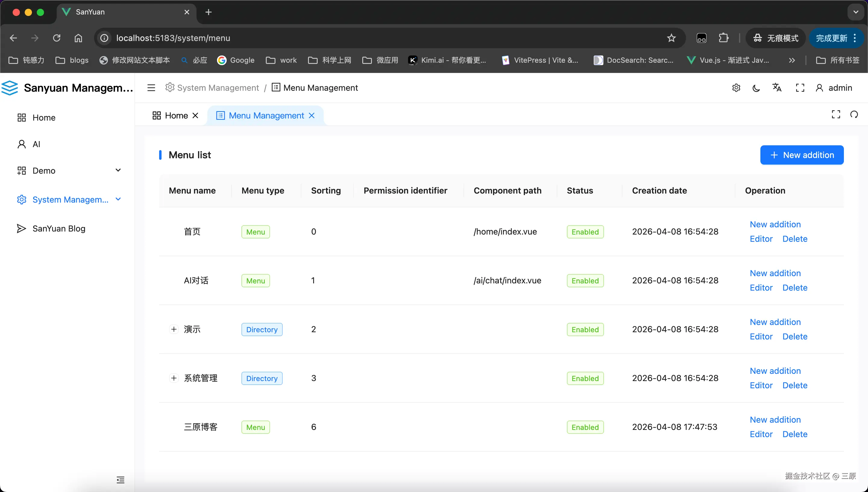The image size is (868, 492).
Task: Bookmark page with star icon
Action: pyautogui.click(x=671, y=38)
